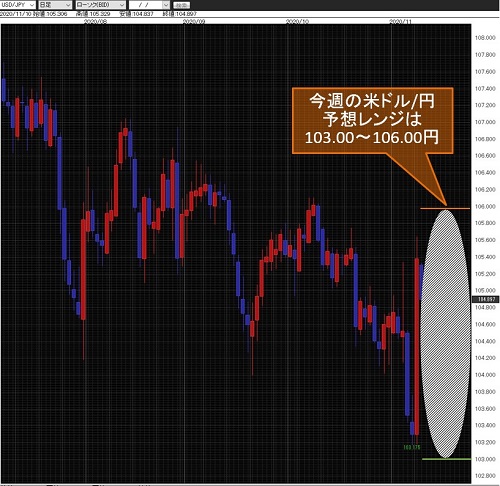Click the 安値 104.837 low price text
The width and height of the screenshot is (500, 486).
136,14
